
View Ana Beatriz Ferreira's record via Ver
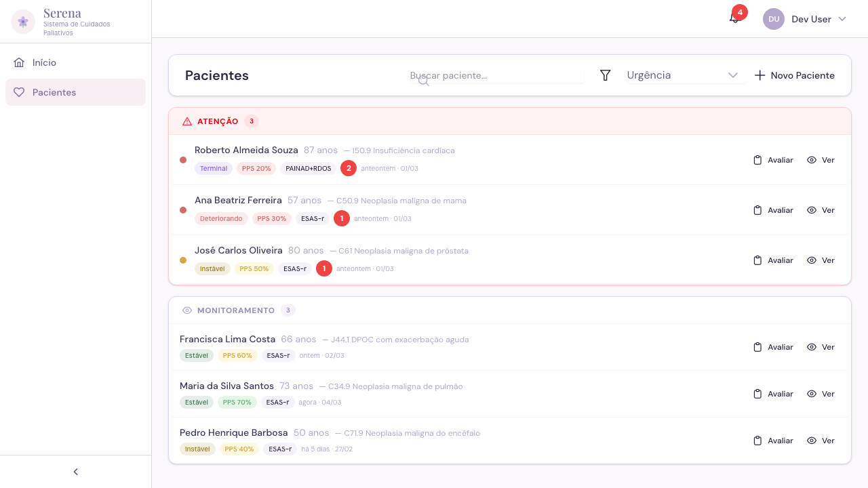pos(821,210)
